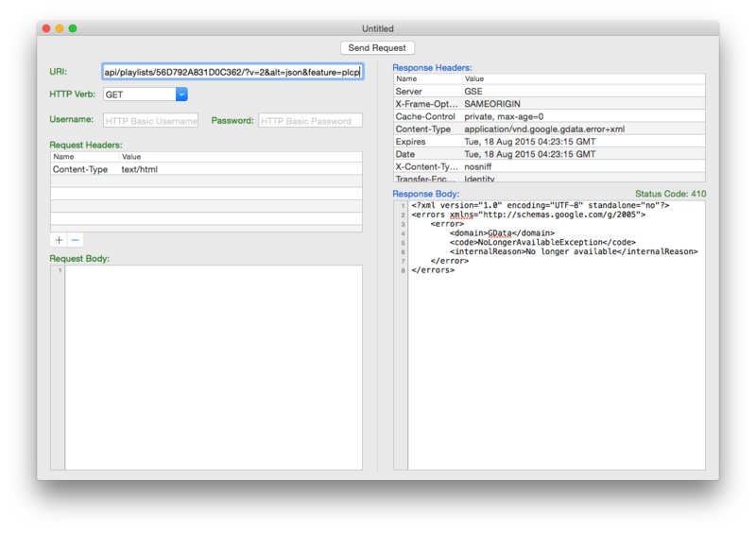The height and width of the screenshot is (533, 756).
Task: Add a request header with plus button
Action: (x=59, y=240)
